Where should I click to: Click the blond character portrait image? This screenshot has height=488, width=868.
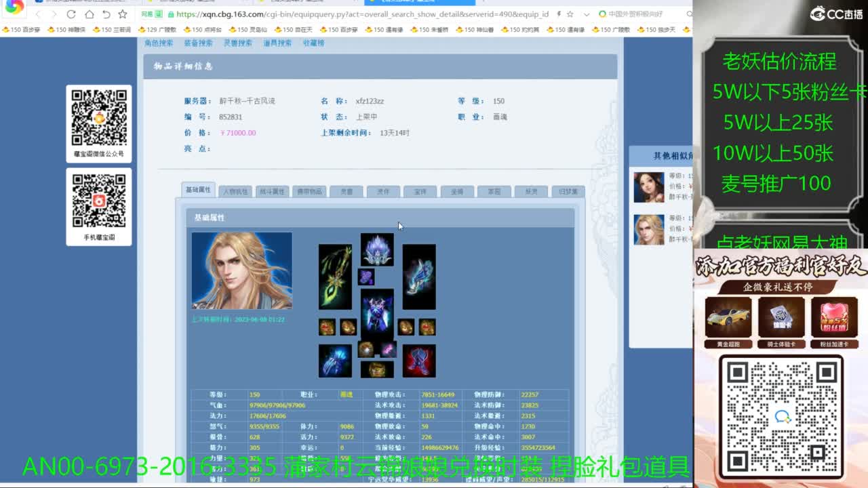242,270
